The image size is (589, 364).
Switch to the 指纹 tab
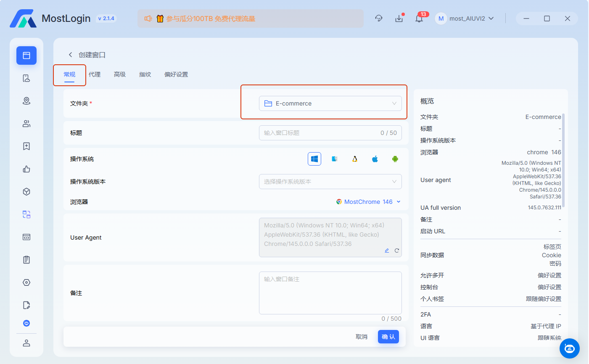tap(145, 74)
